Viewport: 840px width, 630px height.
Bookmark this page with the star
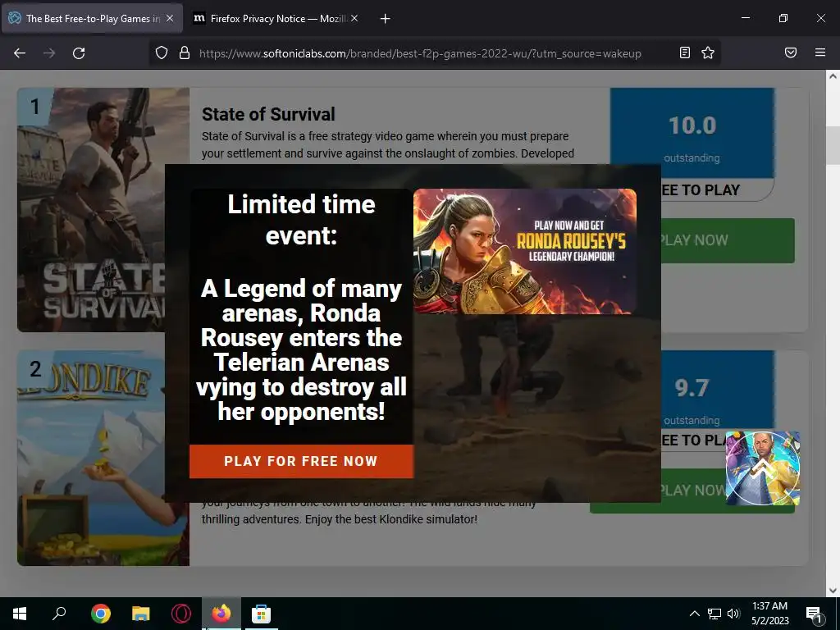(708, 52)
